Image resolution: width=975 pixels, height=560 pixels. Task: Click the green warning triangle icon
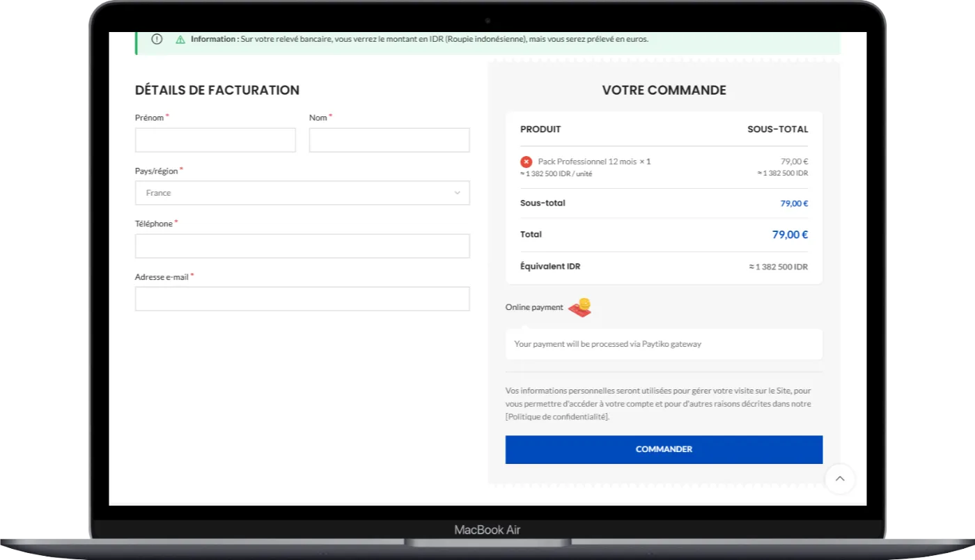point(180,40)
